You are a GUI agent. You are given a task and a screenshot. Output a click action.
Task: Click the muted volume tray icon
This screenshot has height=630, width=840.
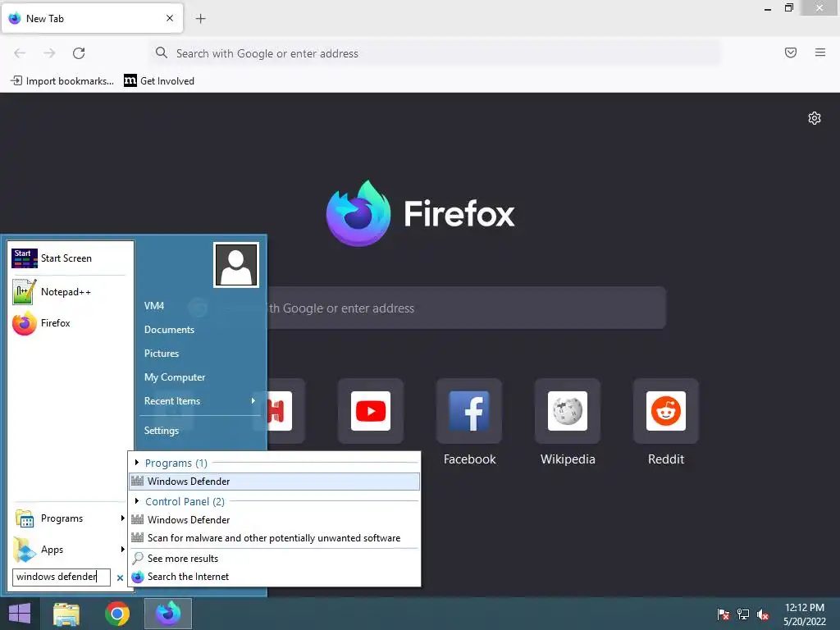[763, 614]
